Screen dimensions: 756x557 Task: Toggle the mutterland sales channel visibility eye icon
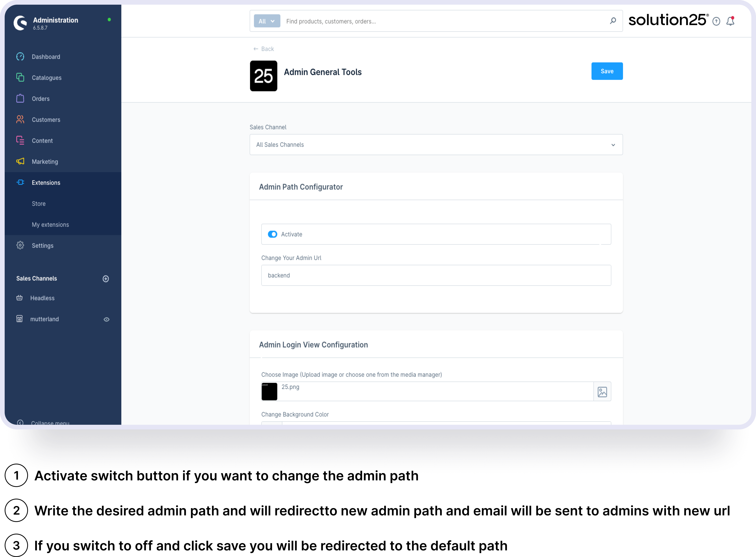[106, 319]
